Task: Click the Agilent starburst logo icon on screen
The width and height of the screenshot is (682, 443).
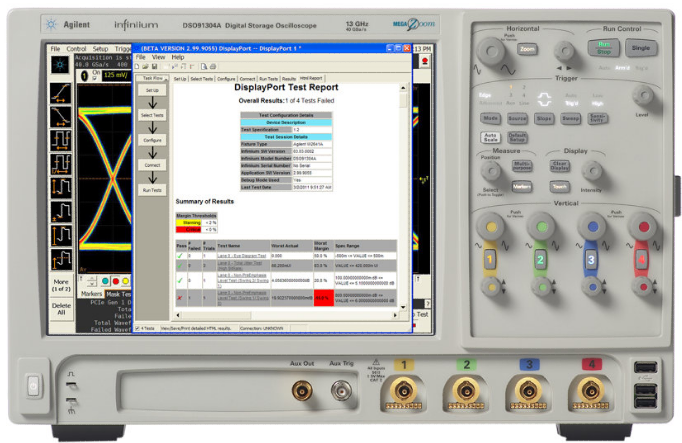Action: (60, 65)
